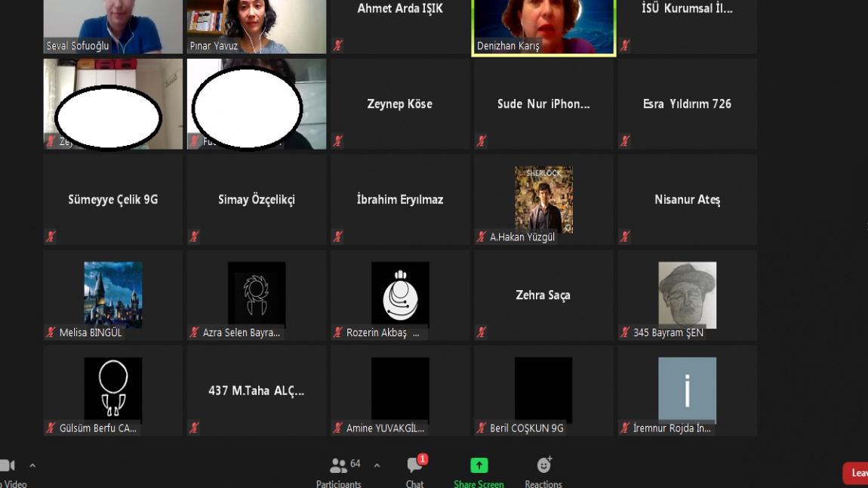
Task: Click Melisa BINGÜL castle profile picture
Action: [113, 295]
